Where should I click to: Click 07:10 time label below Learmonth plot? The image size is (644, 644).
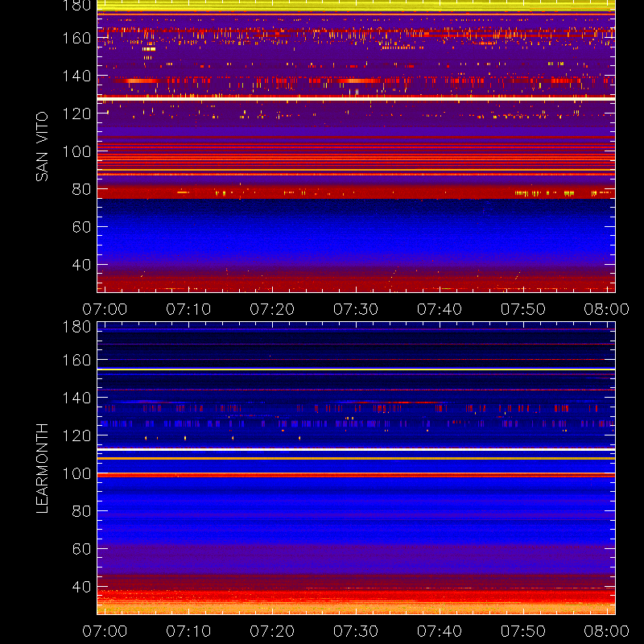pyautogui.click(x=188, y=631)
